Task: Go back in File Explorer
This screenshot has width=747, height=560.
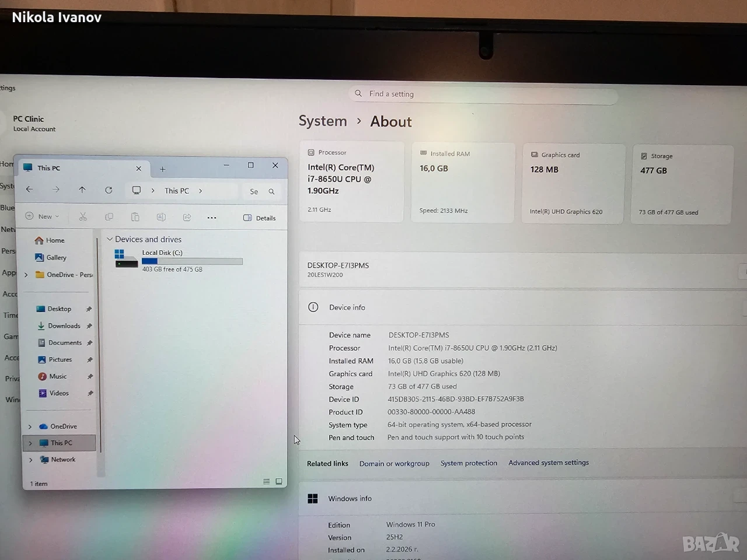Action: coord(29,190)
